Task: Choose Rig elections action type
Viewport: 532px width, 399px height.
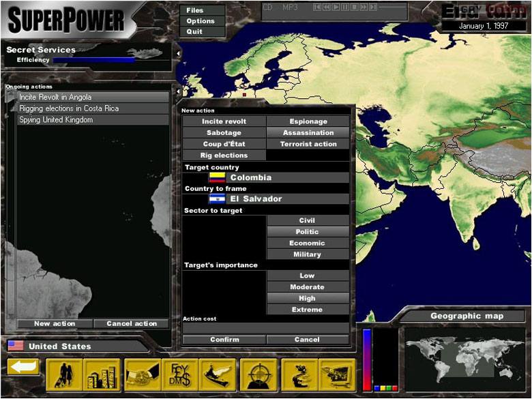Action: click(x=224, y=156)
